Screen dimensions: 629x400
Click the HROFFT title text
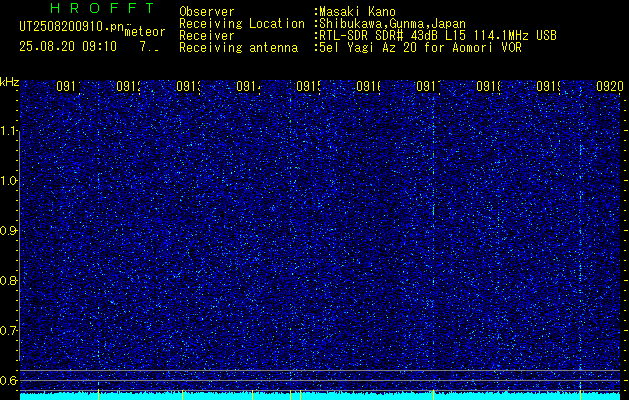102,8
